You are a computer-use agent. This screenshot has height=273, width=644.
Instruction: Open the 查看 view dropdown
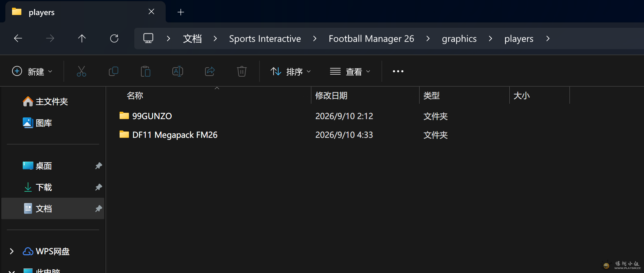coord(350,71)
